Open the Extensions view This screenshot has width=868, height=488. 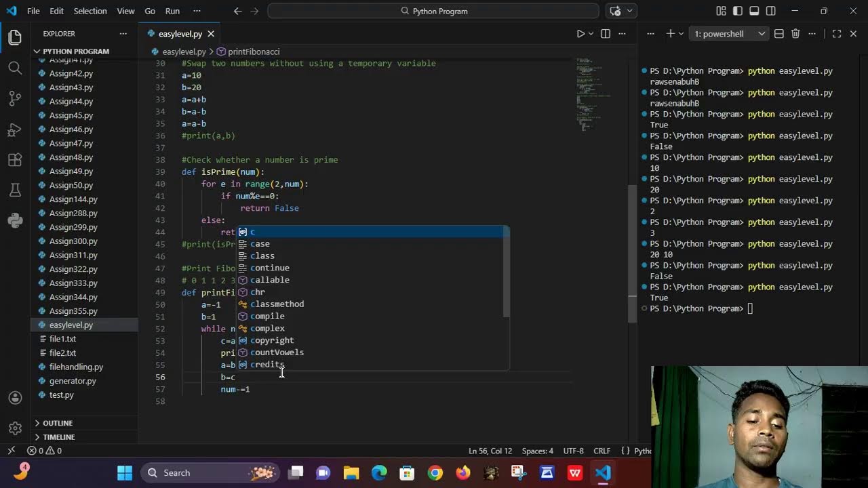15,160
